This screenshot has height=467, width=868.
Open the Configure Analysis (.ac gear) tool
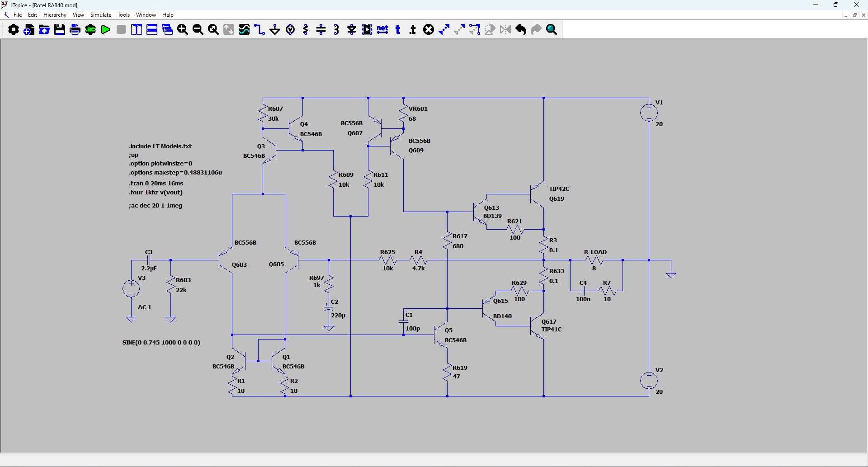pyautogui.click(x=90, y=30)
